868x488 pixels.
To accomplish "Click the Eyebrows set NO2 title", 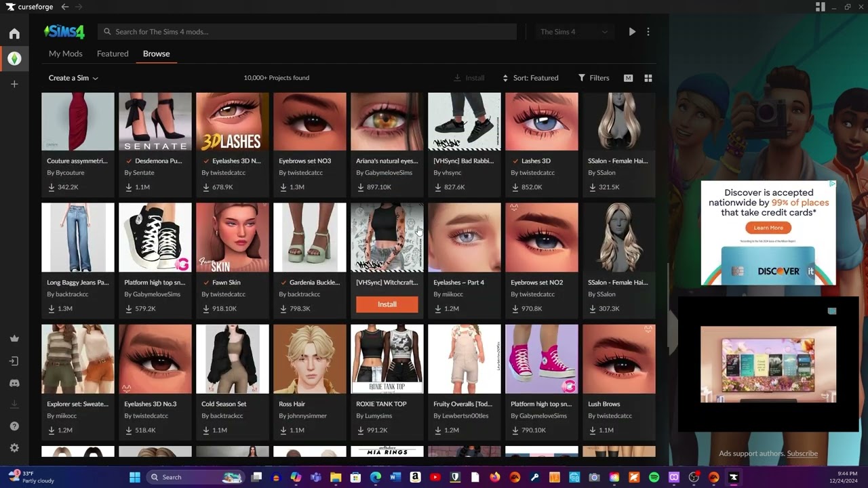I will (x=537, y=283).
